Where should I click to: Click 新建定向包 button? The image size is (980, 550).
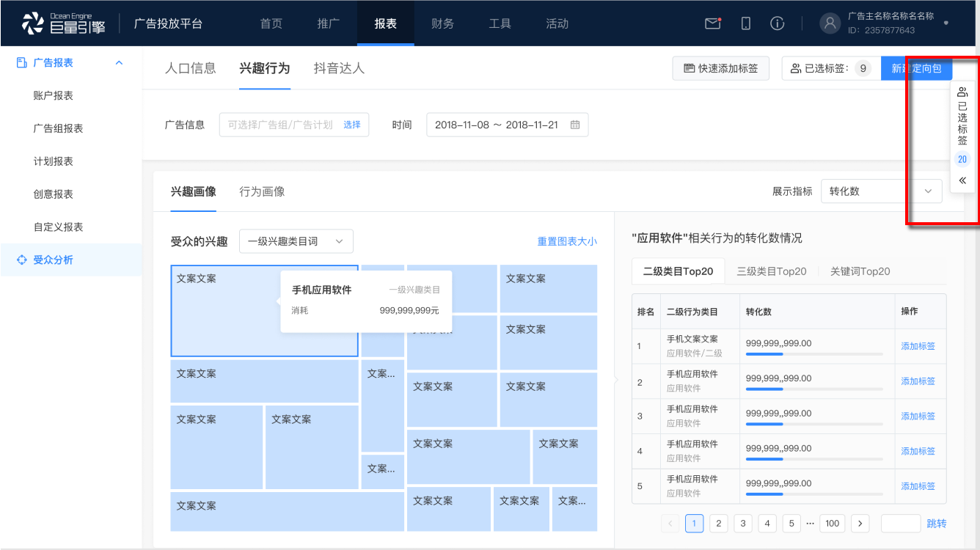tap(916, 68)
